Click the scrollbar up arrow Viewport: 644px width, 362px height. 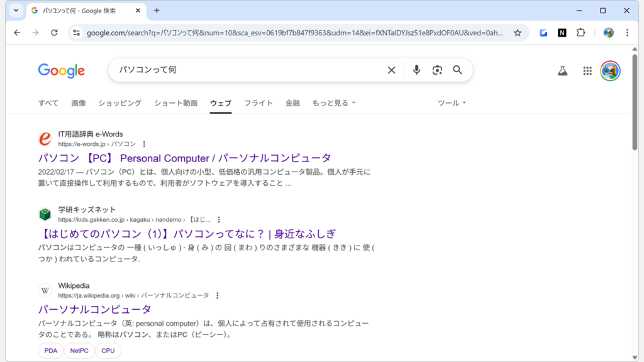635,49
